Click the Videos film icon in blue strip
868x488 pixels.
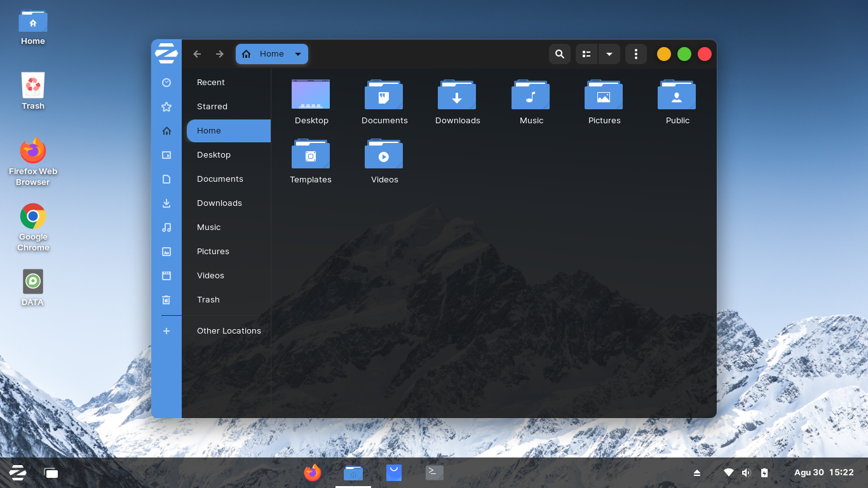click(166, 276)
